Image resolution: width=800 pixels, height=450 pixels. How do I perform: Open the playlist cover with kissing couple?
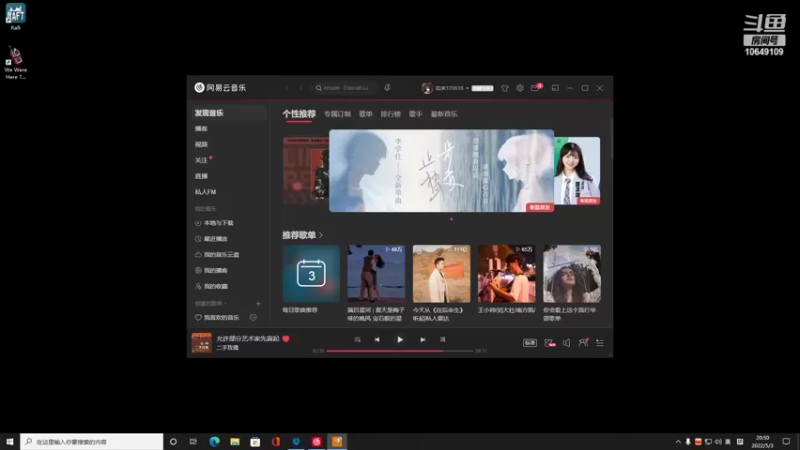point(377,273)
